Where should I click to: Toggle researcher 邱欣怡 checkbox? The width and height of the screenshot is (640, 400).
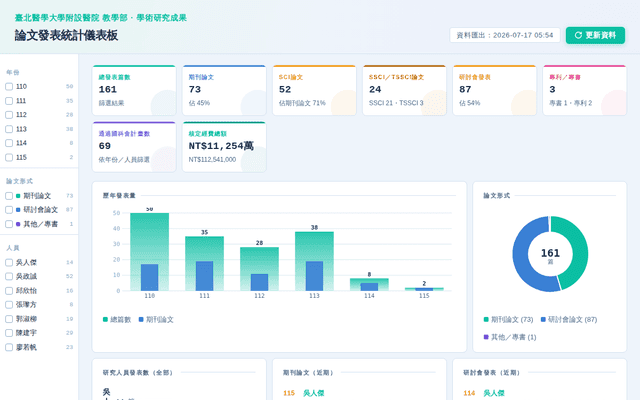click(x=9, y=291)
